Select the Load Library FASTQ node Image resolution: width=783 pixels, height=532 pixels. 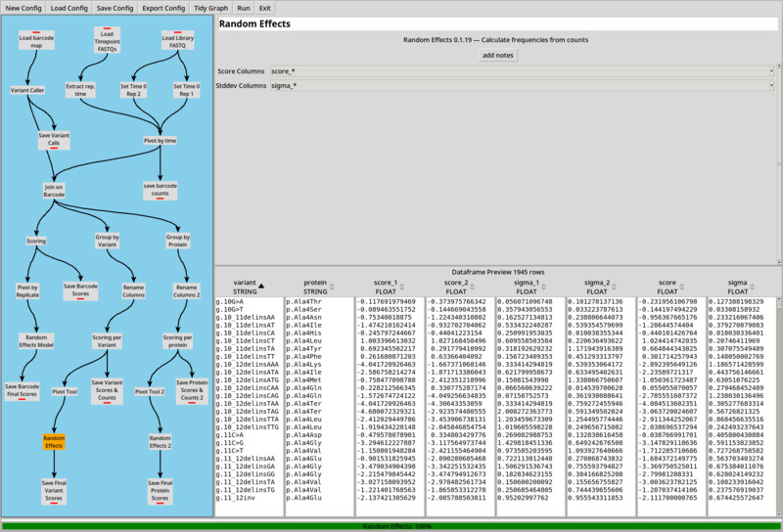pyautogui.click(x=177, y=41)
